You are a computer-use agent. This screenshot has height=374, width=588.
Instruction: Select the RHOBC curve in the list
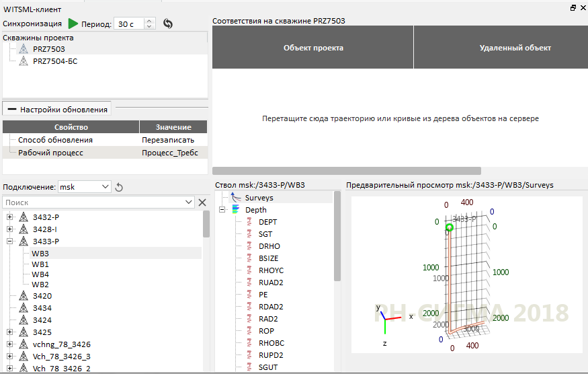pyautogui.click(x=271, y=343)
